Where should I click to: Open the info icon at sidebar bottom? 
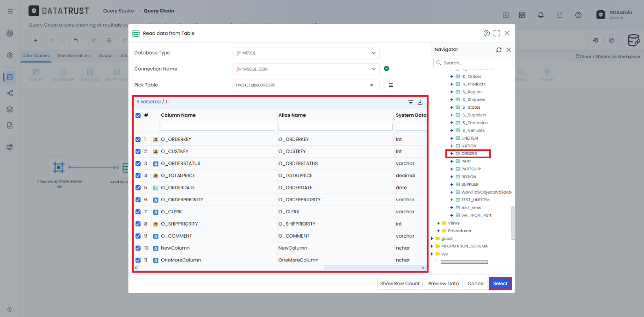(x=10, y=309)
